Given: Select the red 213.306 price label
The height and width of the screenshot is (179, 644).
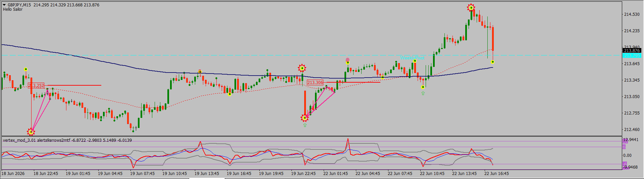Looking at the screenshot, I should [x=315, y=82].
